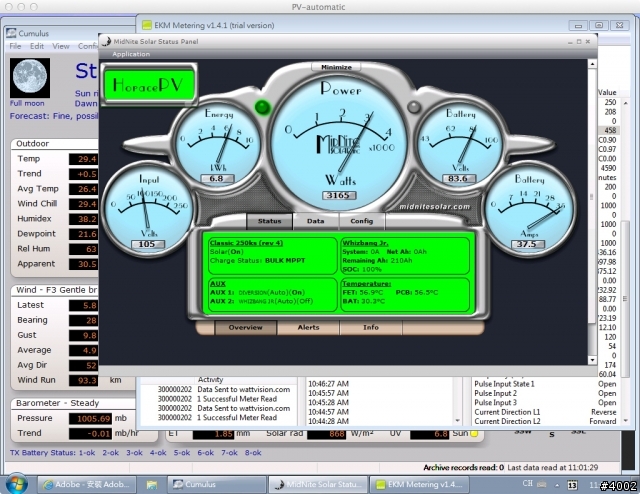Screen dimensions: 640x494
Task: Select the Info bottom tab
Action: [371, 327]
